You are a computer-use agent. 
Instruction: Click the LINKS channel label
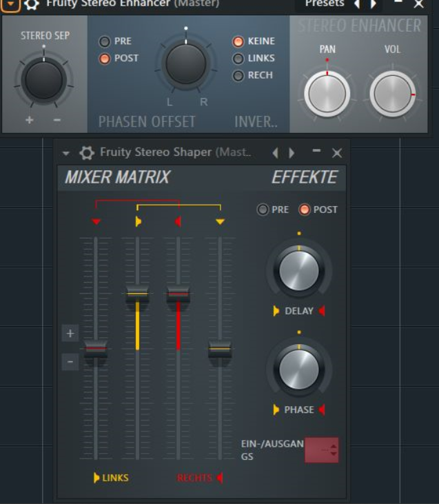(115, 478)
